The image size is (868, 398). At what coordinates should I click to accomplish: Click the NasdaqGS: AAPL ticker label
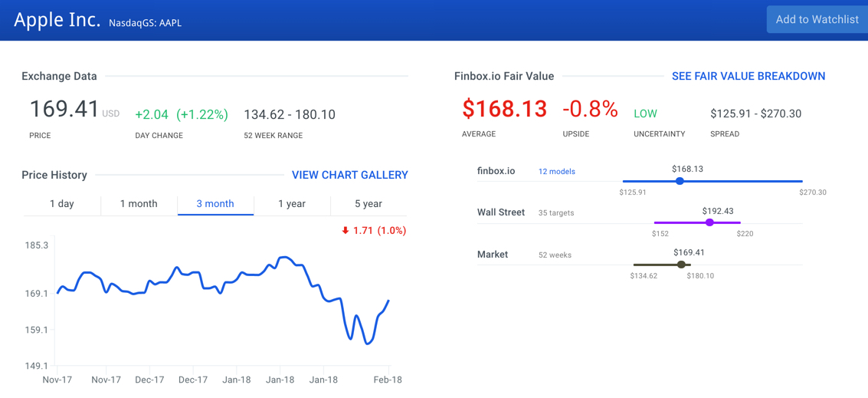(x=146, y=23)
